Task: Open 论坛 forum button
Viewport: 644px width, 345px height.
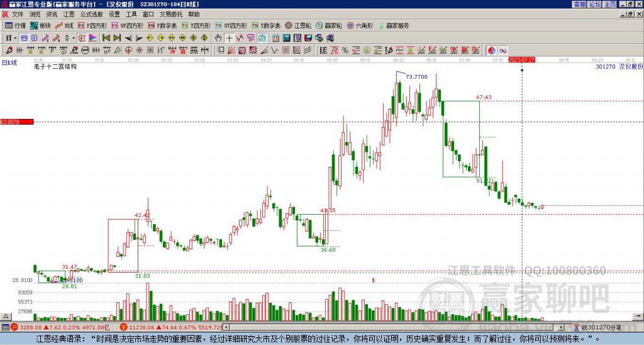Action: (594, 4)
